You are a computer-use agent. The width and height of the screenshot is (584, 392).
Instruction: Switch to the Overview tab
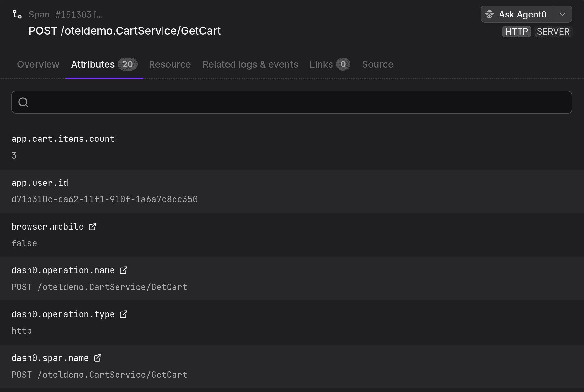[x=38, y=64]
